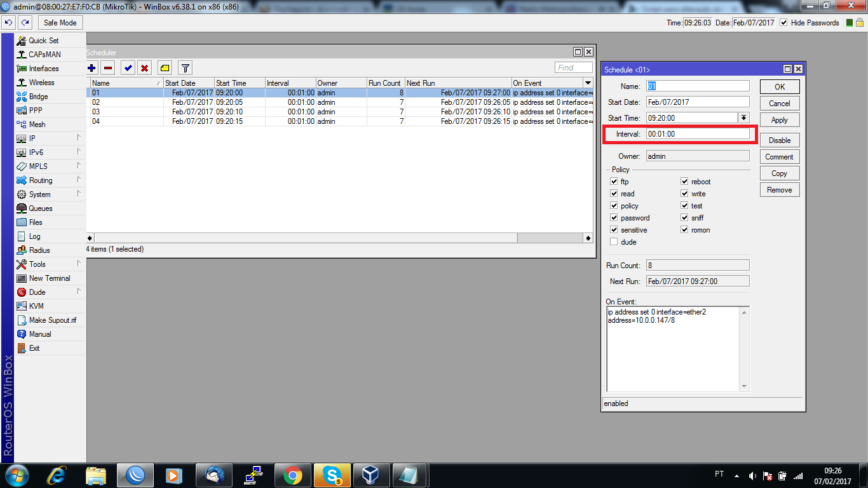Viewport: 868px width, 488px height.
Task: Open VirtualBox from the taskbar
Action: coord(370,475)
